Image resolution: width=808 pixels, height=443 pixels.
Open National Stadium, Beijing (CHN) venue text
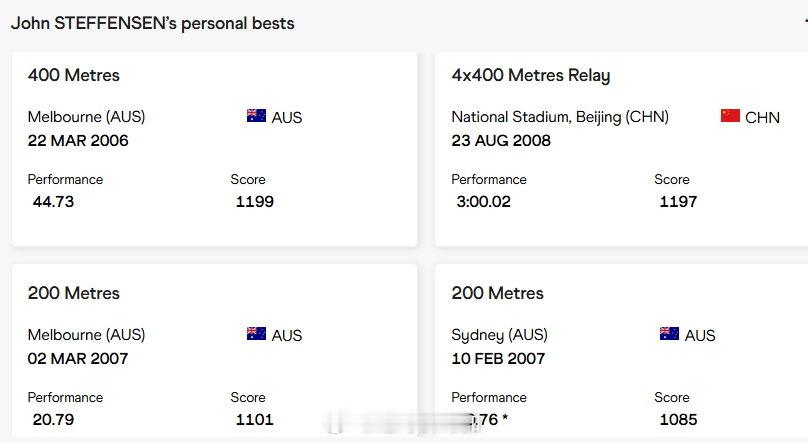click(x=560, y=117)
